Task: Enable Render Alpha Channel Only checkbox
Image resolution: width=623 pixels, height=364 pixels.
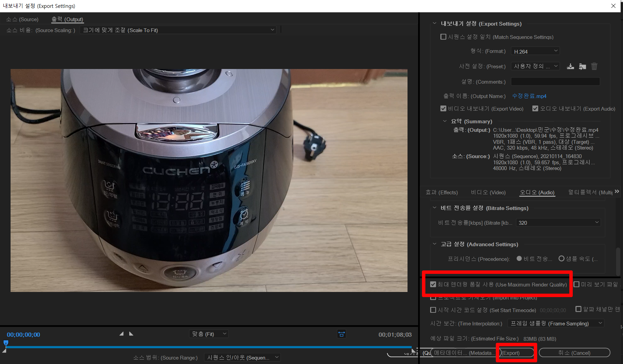Action: 579,309
